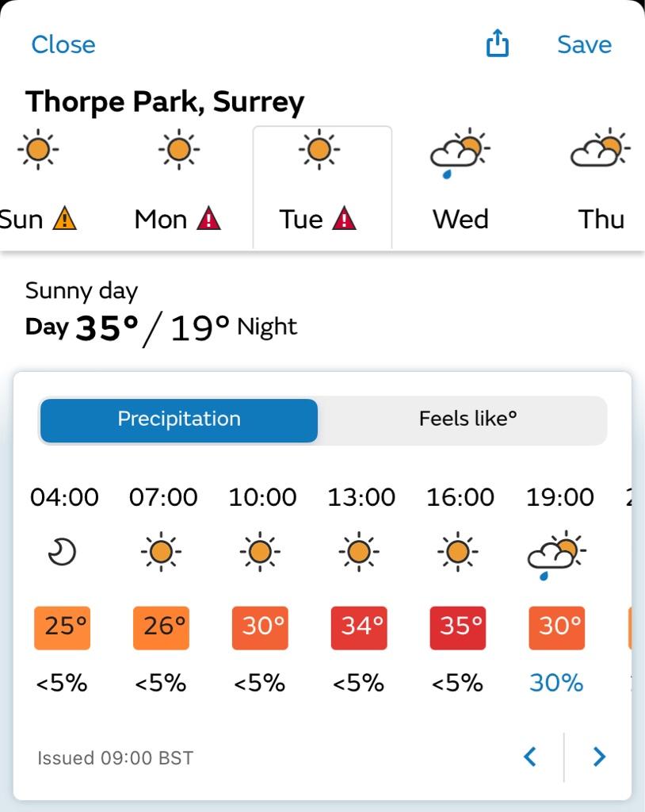Image resolution: width=645 pixels, height=812 pixels.
Task: Tap the 04:00 clear night moon icon
Action: tap(62, 552)
